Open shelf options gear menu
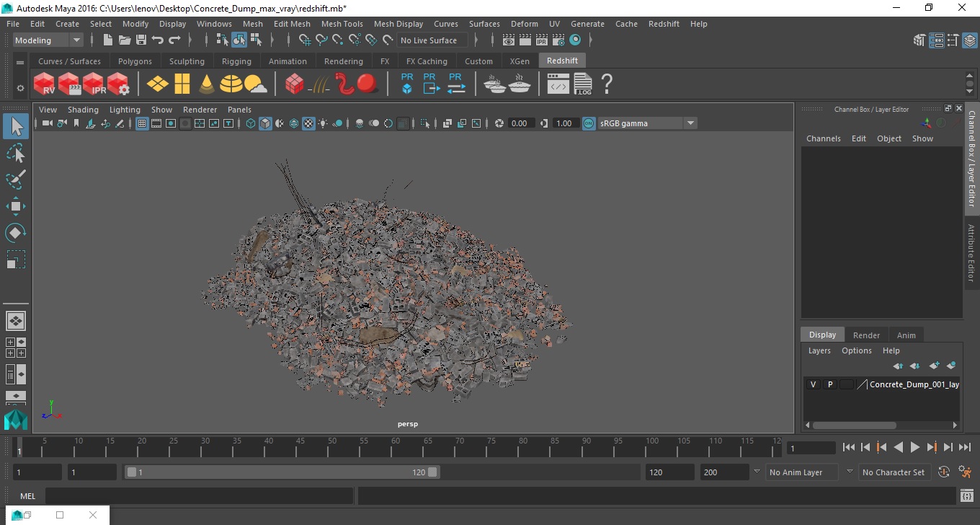 pos(20,88)
